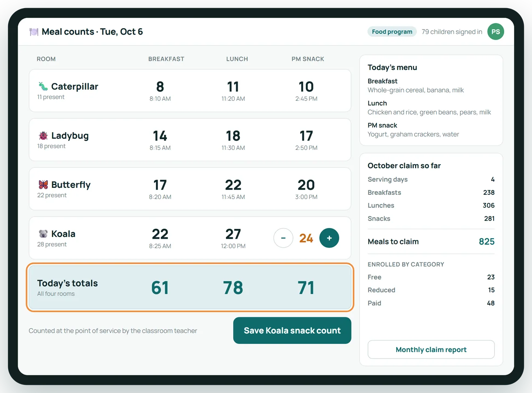532x393 pixels.
Task: Click Koala breakfast count 22
Action: point(160,234)
